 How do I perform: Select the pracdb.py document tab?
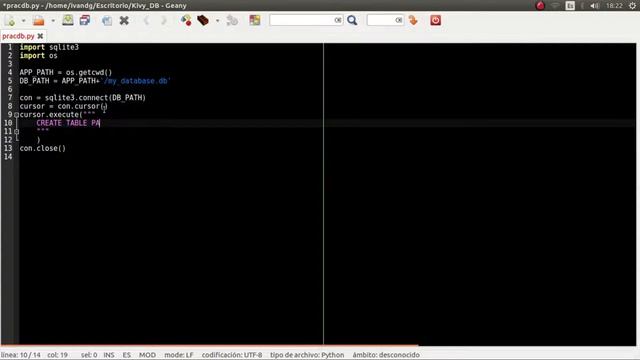[x=18, y=36]
